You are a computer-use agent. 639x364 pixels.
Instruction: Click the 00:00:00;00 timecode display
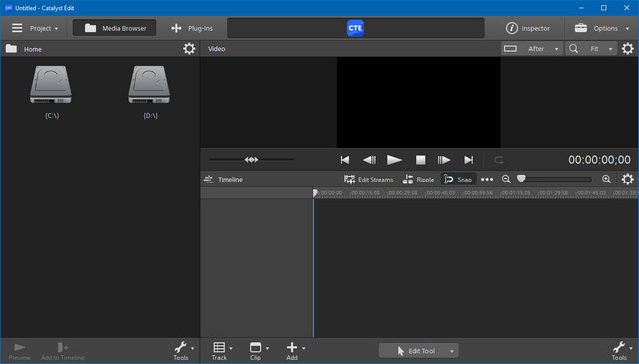coord(599,160)
